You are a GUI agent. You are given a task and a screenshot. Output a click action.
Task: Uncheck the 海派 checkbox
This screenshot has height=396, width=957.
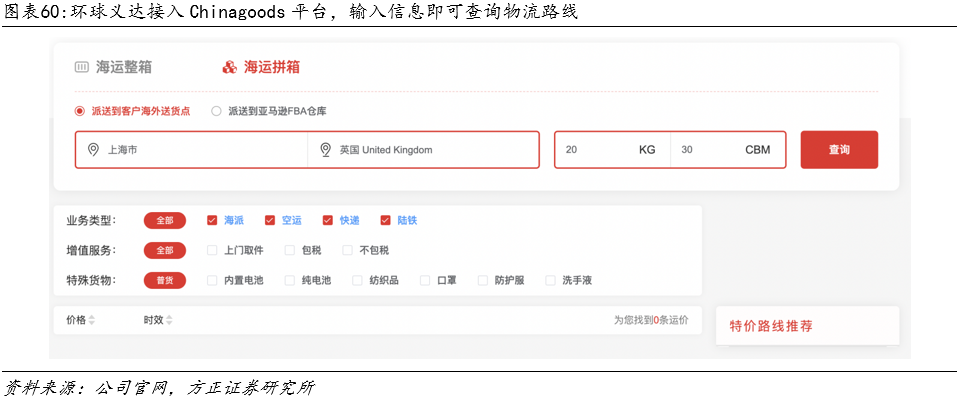212,220
